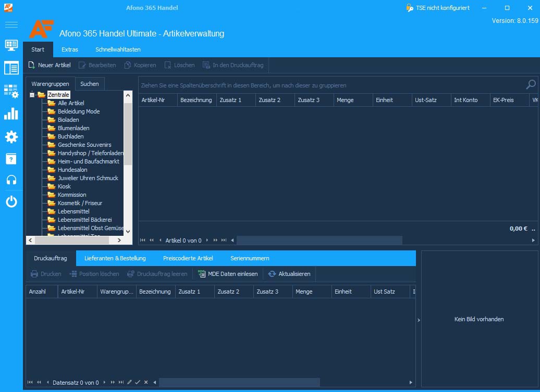Click the TSE nicht konfiguriert status icon
This screenshot has width=540, height=392.
pos(410,8)
